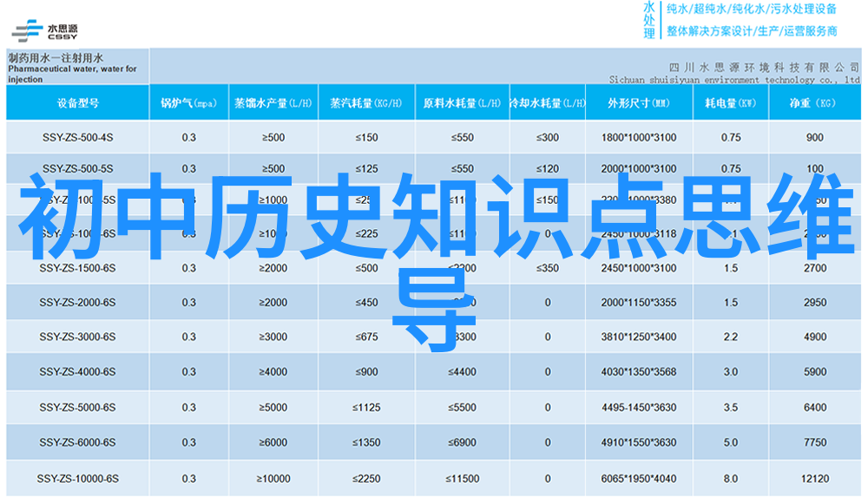Select the 耗电量(KW) column header
The width and height of the screenshot is (868, 504).
[x=730, y=103]
